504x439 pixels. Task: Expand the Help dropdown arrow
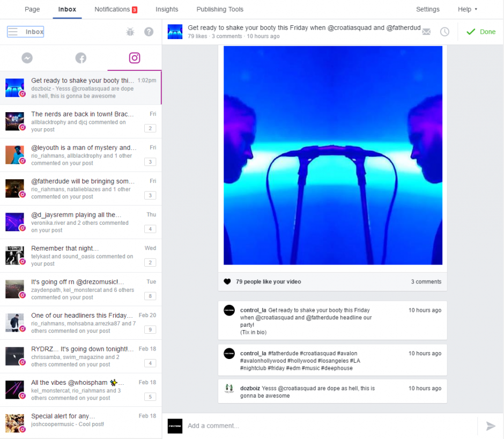pyautogui.click(x=476, y=9)
